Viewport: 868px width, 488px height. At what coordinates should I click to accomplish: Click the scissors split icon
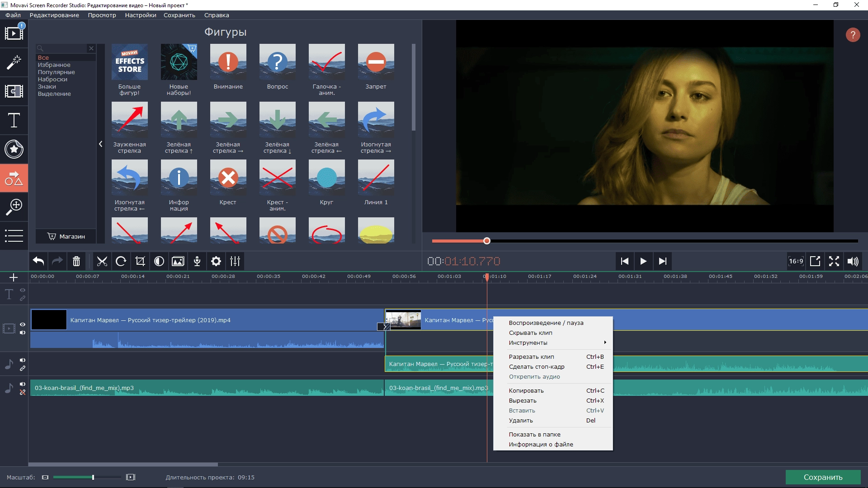click(102, 261)
